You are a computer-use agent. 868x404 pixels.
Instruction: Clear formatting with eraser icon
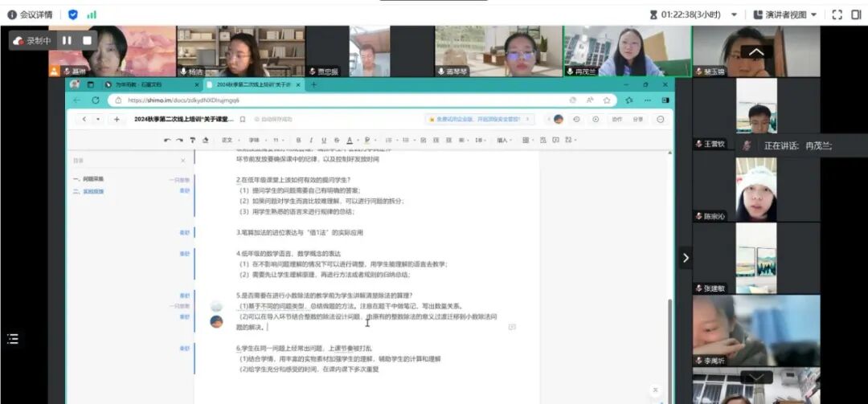click(x=206, y=140)
